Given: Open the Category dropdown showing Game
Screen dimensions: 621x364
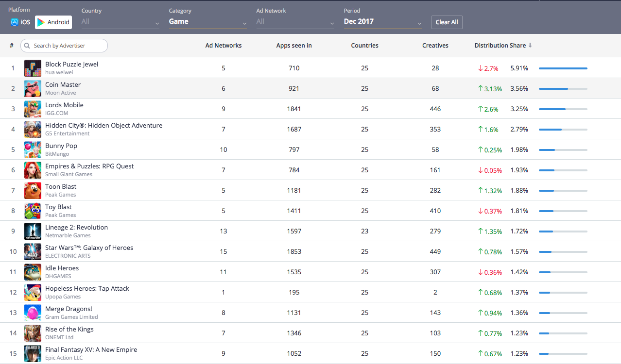Looking at the screenshot, I should 208,22.
